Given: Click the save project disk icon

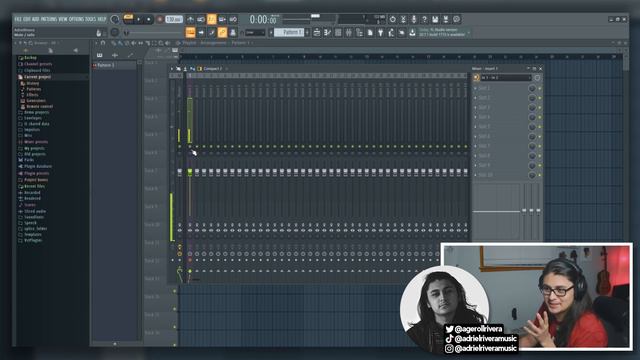Looking at the screenshot, I should pyautogui.click(x=435, y=19).
